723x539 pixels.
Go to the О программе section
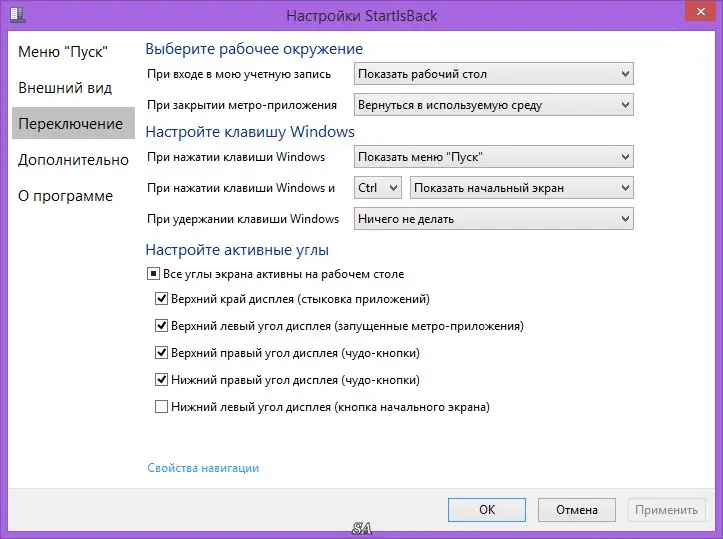(x=65, y=195)
